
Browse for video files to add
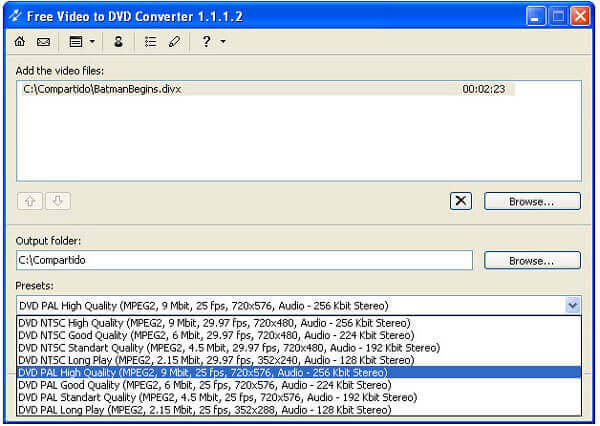532,201
